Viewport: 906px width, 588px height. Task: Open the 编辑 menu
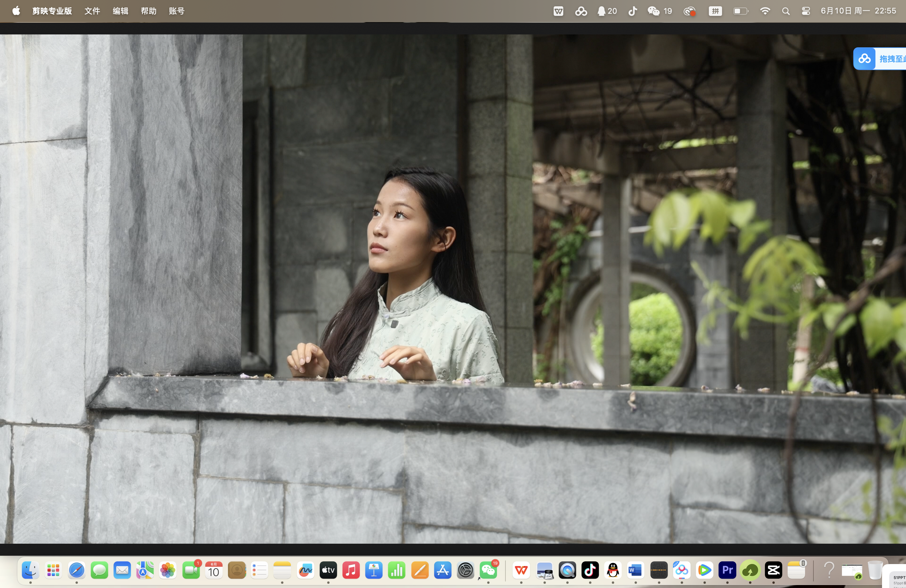[120, 11]
